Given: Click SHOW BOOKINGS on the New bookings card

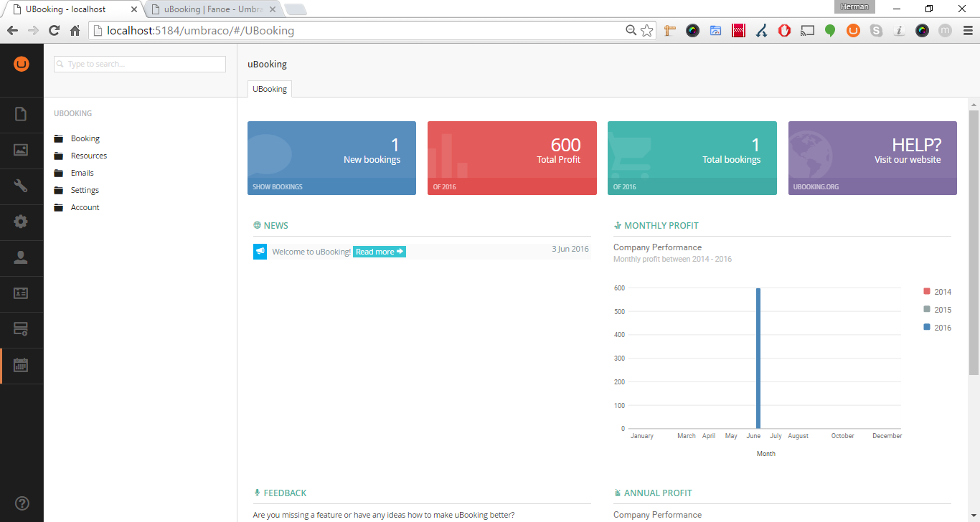Looking at the screenshot, I should click(x=278, y=186).
